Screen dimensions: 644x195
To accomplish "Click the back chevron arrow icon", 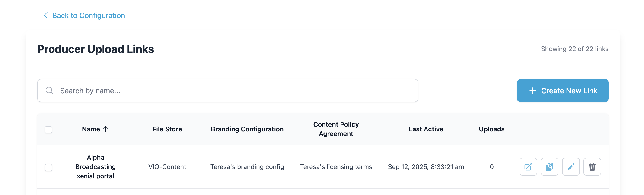I will (45, 16).
